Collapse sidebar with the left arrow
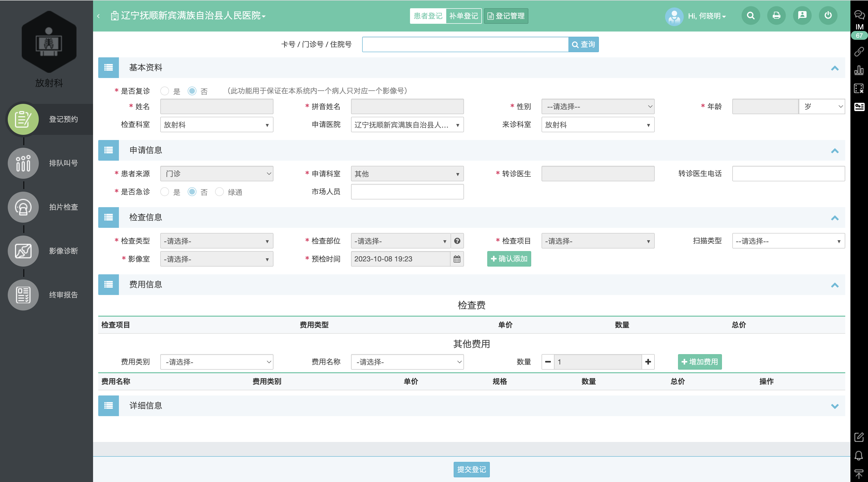Viewport: 868px width, 482px height. point(98,16)
